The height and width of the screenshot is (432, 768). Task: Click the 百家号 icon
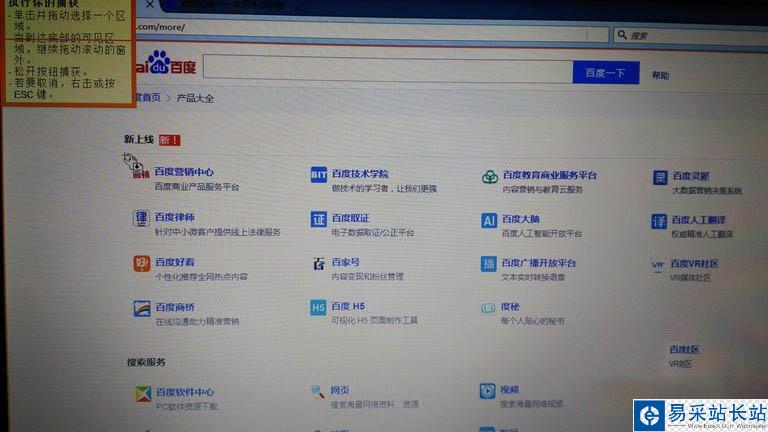coord(319,264)
